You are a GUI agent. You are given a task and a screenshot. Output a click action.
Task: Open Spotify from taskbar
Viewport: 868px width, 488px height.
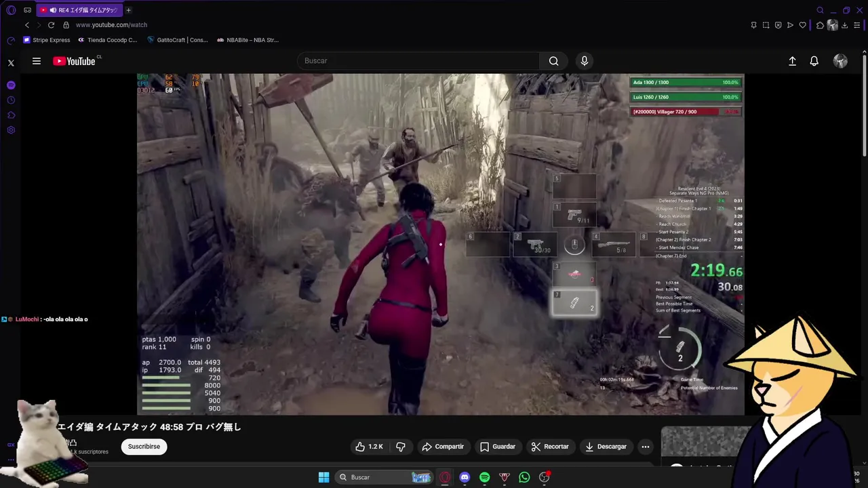tap(484, 477)
